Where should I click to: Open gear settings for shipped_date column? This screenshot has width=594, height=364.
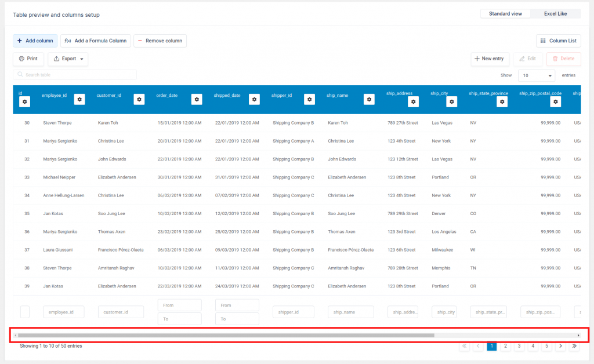pyautogui.click(x=254, y=99)
